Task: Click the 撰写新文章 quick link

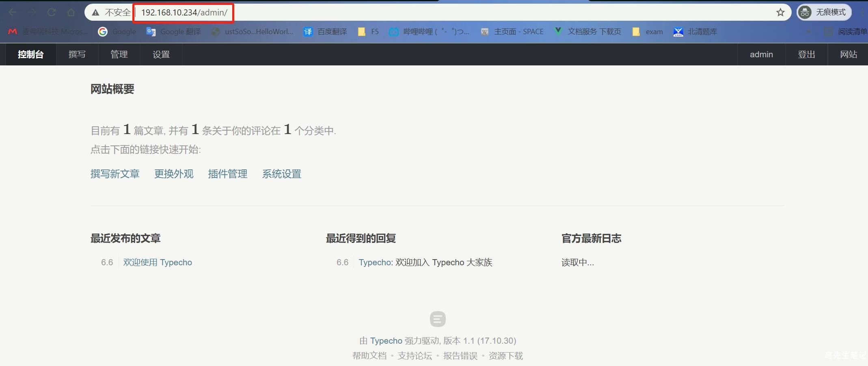Action: coord(115,174)
